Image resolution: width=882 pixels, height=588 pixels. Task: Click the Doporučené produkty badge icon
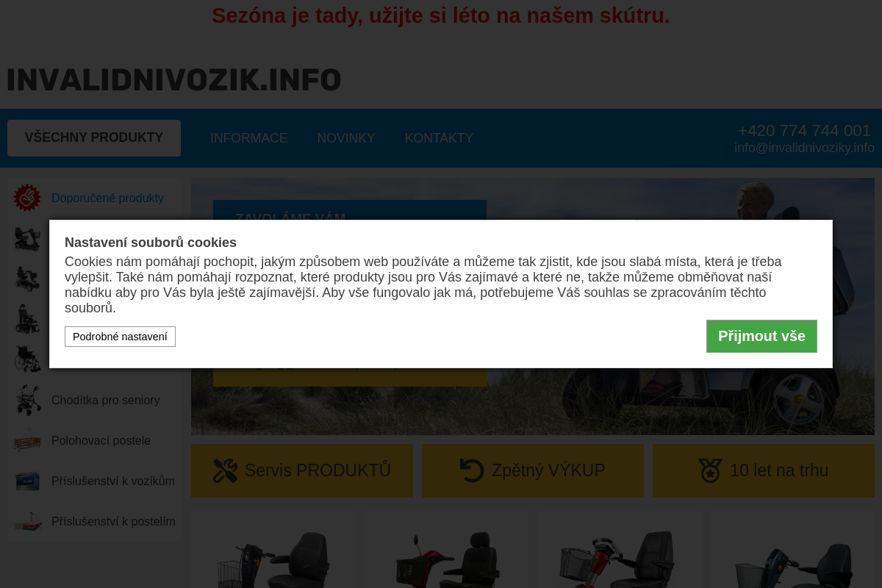click(x=27, y=198)
